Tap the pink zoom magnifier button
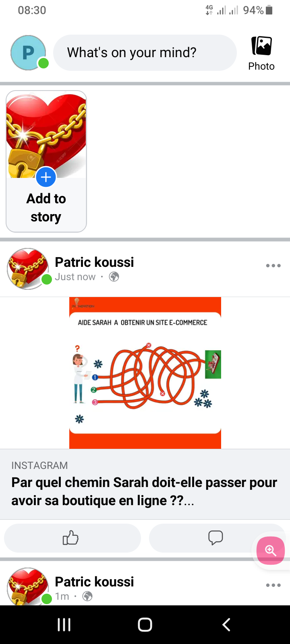The width and height of the screenshot is (290, 644). [x=271, y=551]
